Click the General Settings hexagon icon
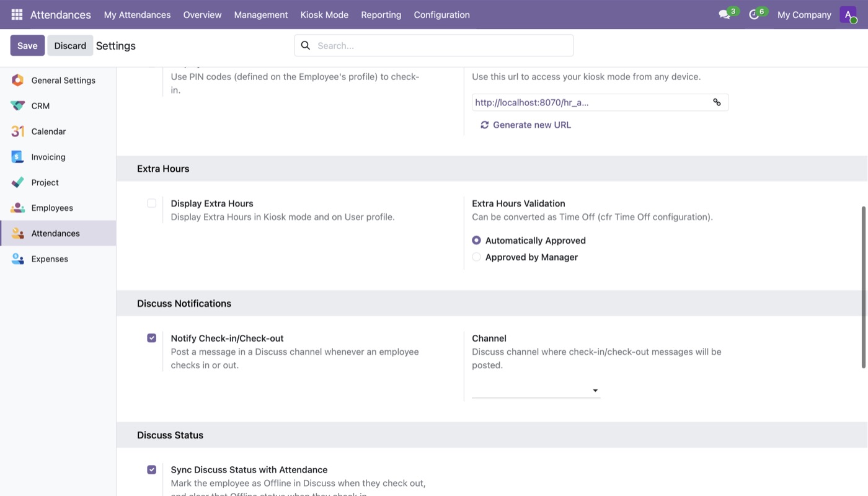 [x=17, y=80]
